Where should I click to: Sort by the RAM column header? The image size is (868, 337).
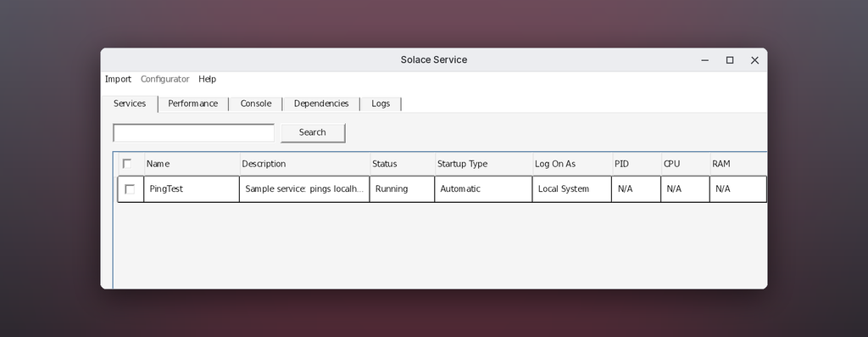click(x=738, y=164)
